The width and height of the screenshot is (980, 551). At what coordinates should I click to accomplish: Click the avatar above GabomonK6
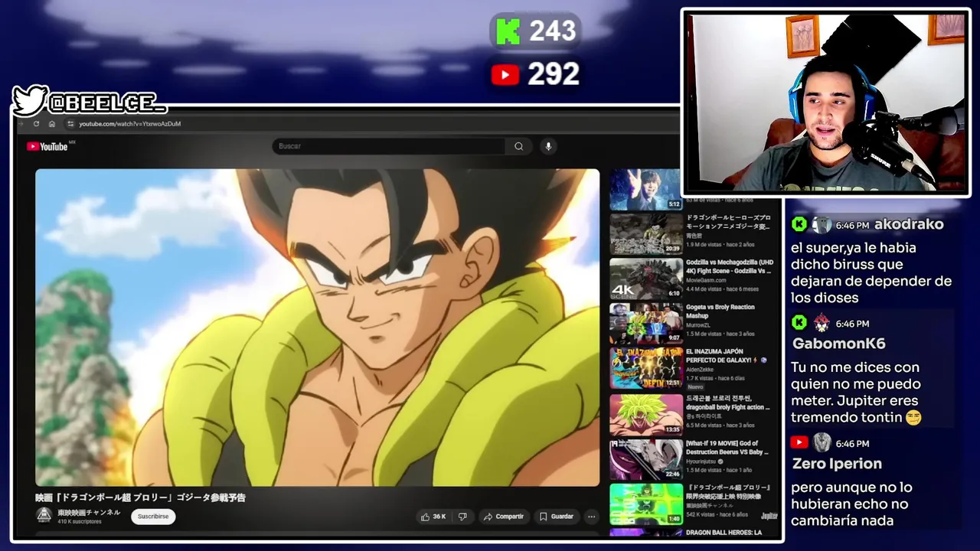tap(822, 322)
